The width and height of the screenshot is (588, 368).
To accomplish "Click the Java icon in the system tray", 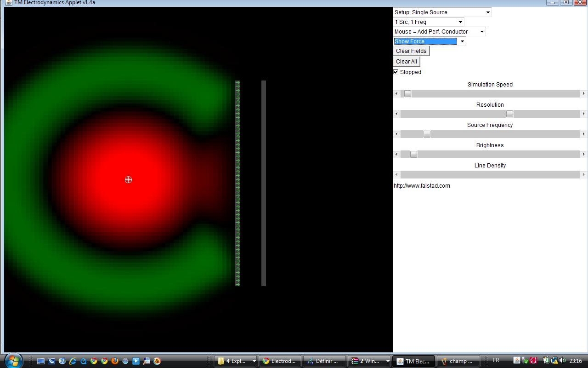I will coord(517,361).
